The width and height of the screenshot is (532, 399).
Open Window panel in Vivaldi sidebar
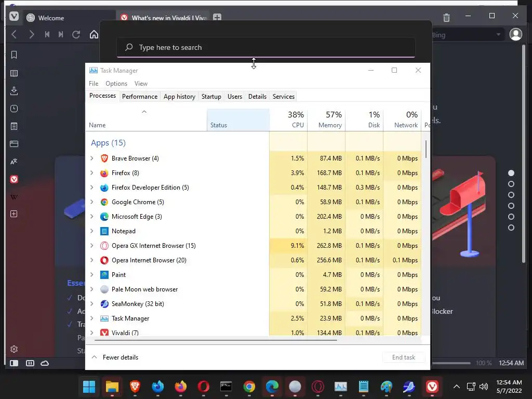point(14,144)
